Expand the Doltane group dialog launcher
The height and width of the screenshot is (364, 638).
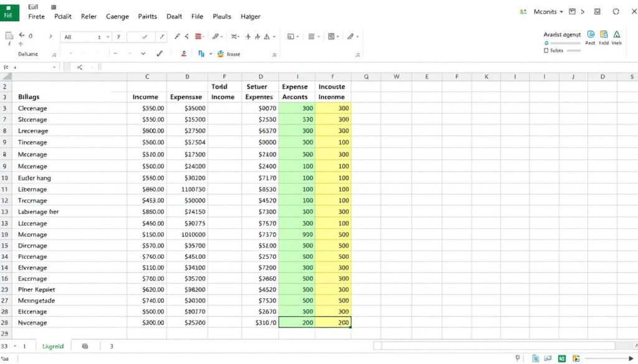pos(54,55)
